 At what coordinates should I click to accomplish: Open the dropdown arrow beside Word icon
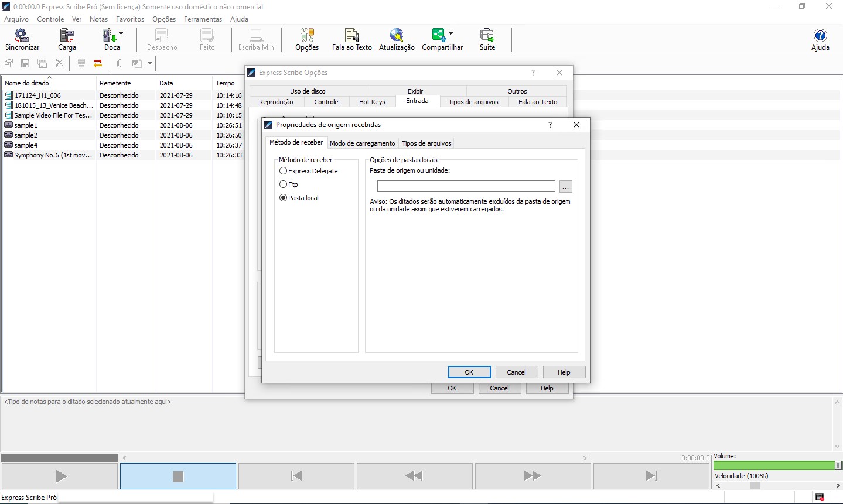(149, 63)
